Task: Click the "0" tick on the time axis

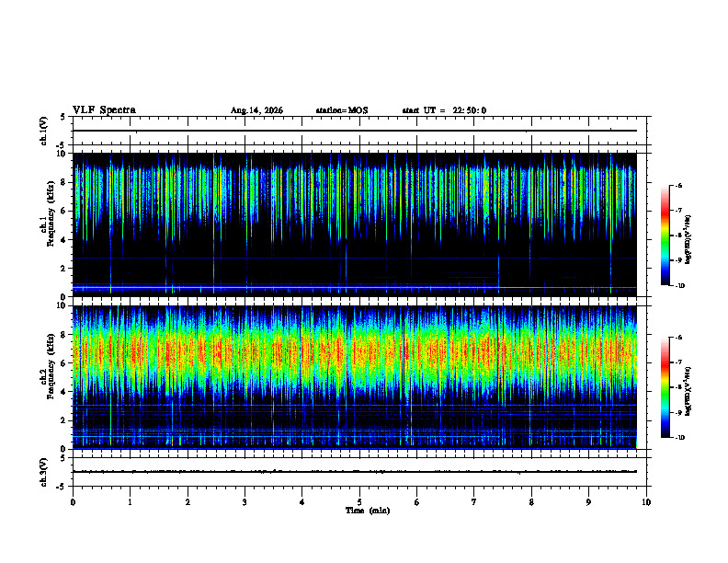Action: click(73, 502)
